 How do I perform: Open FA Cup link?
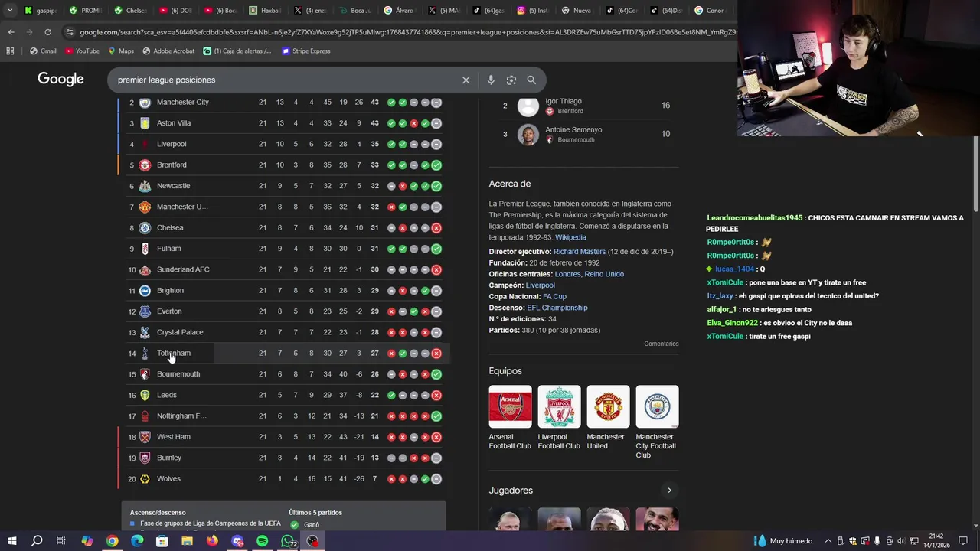point(554,296)
